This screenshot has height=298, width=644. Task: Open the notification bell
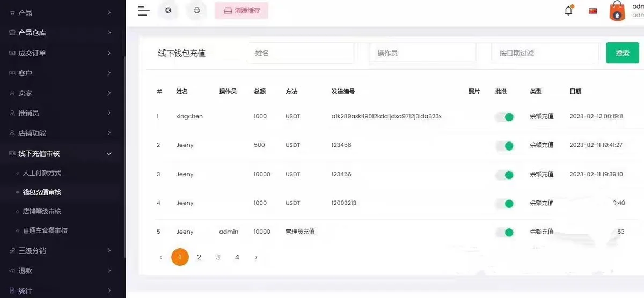click(x=568, y=11)
